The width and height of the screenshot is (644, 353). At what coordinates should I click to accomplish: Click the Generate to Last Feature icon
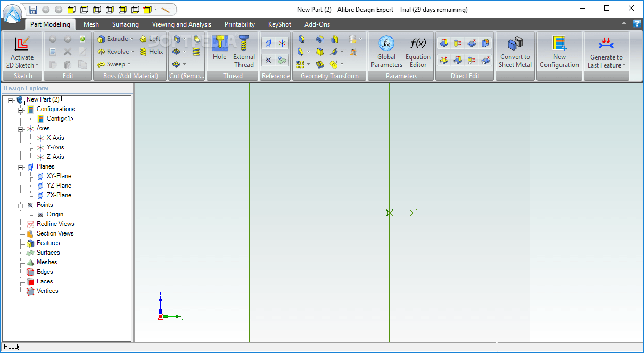(x=606, y=43)
